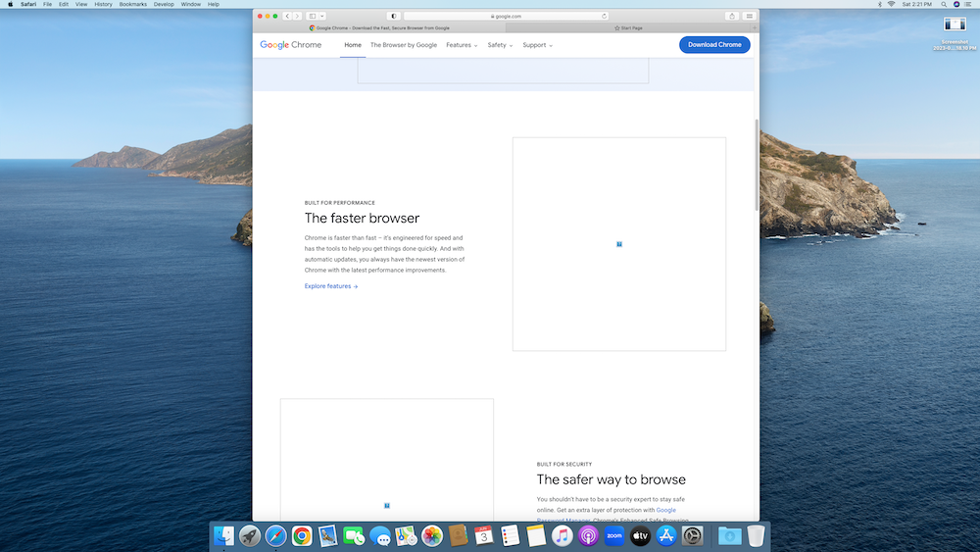The width and height of the screenshot is (980, 552).
Task: Open App Store from the Dock
Action: [x=666, y=535]
